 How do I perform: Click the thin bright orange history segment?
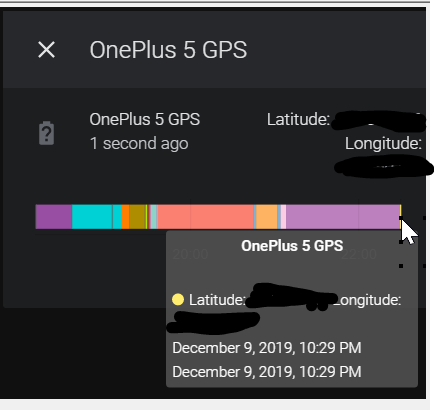click(125, 217)
